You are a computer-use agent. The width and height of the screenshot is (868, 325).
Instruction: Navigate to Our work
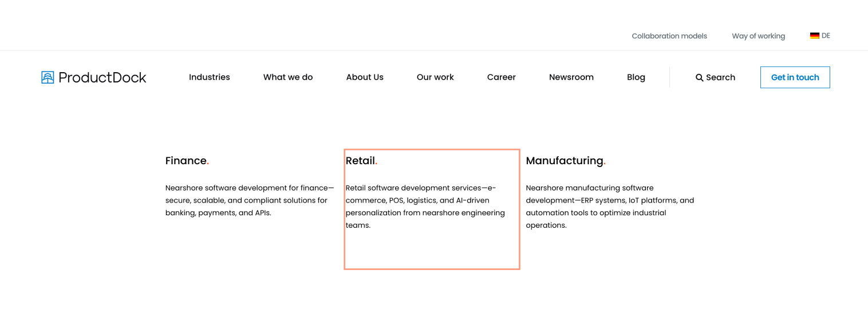435,77
